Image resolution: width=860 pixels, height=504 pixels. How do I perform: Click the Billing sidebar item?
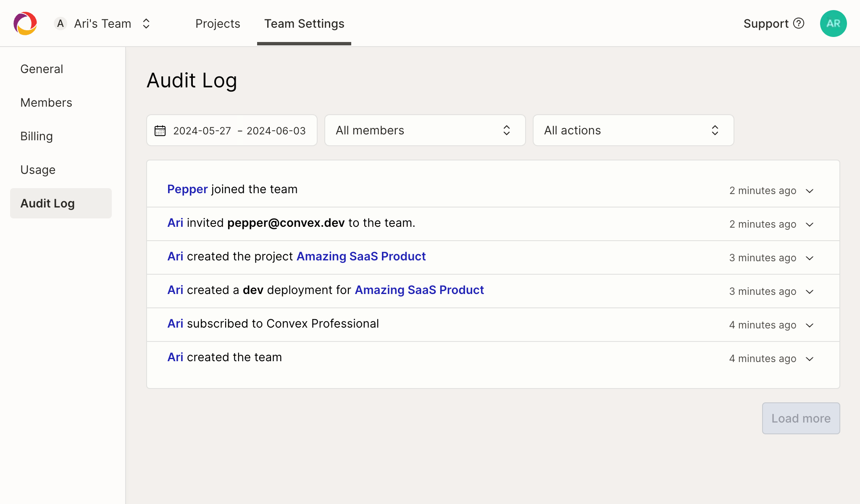[36, 136]
